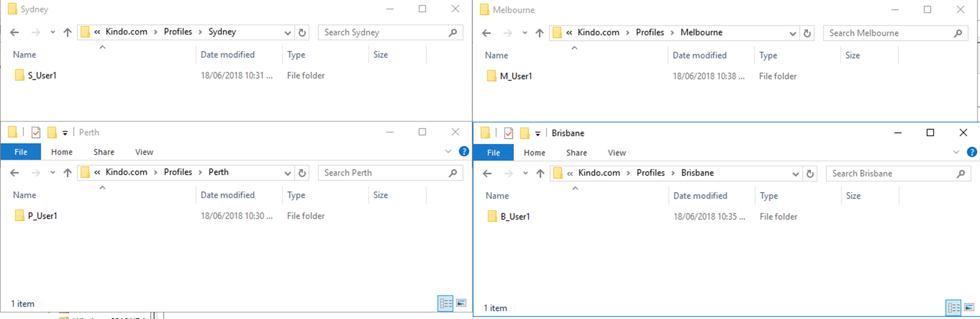Switch Perth window to large icons view
The image size is (980, 319).
(461, 303)
